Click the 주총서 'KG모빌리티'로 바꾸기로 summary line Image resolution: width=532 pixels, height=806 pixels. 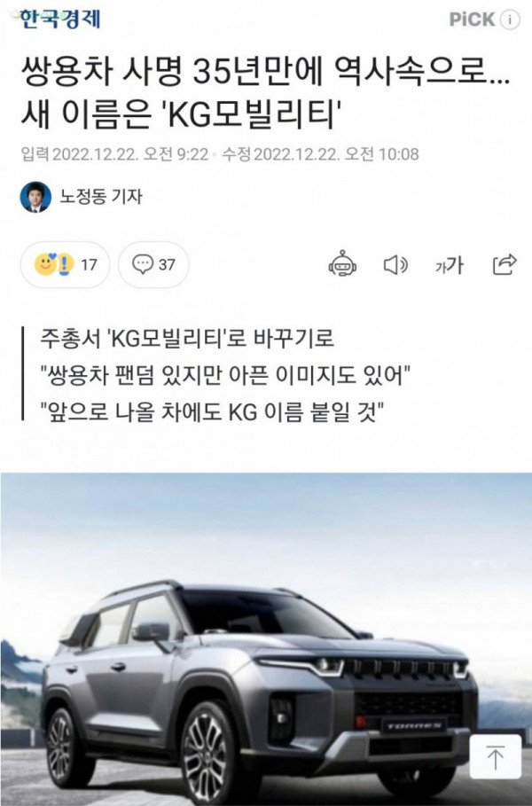click(187, 340)
